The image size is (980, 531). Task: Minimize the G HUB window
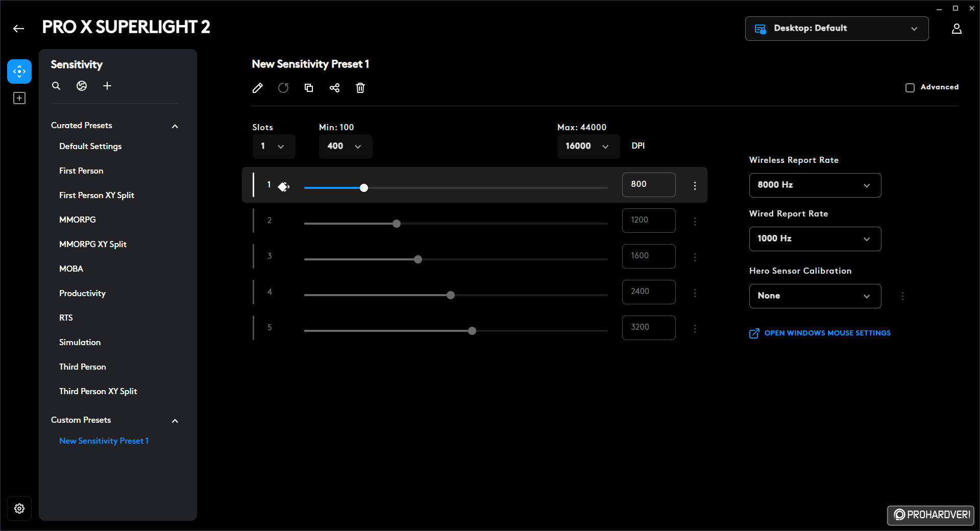939,9
